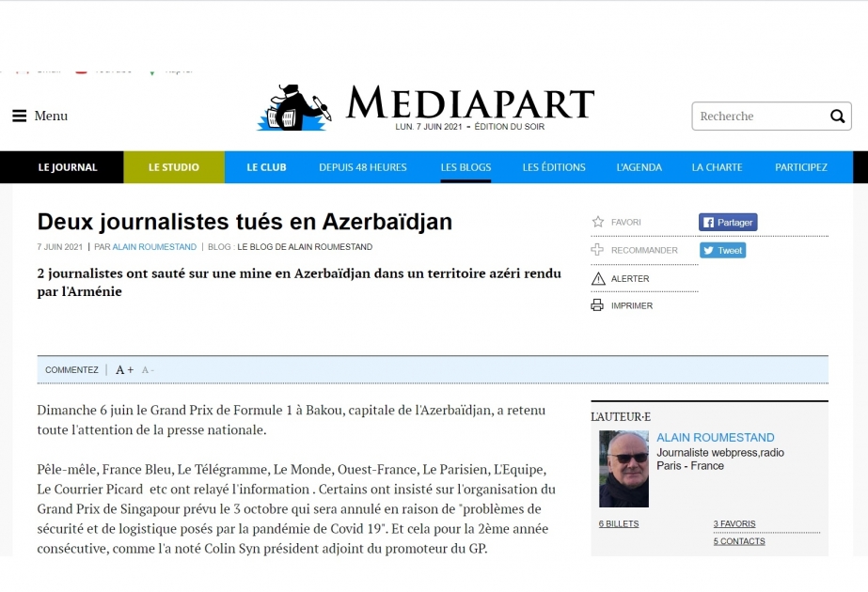Screen dimensions: 868x592
Task: Click Alain Roumestand name in author panel
Action: [716, 437]
